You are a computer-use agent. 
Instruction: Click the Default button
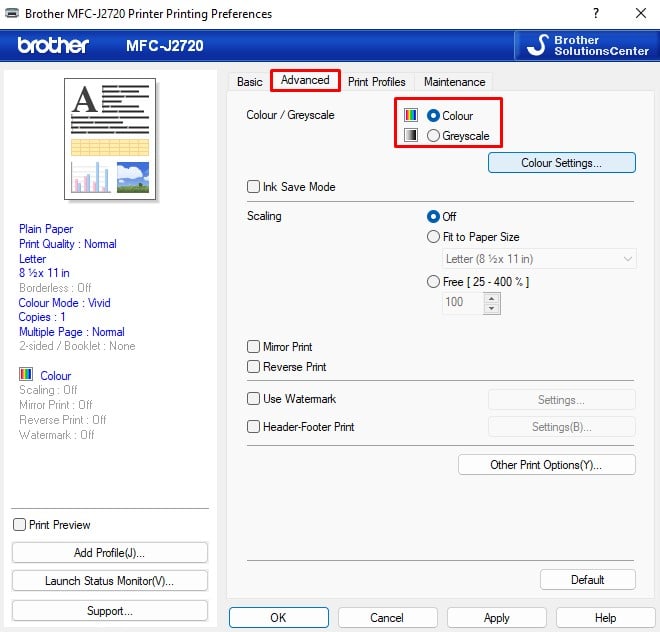(588, 580)
